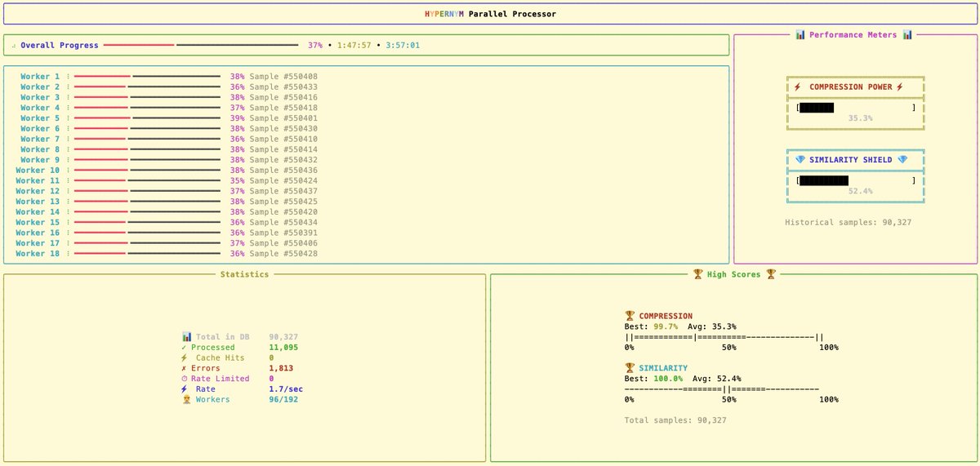Click Sample #550414
This screenshot has height=466, width=980.
pyautogui.click(x=283, y=149)
